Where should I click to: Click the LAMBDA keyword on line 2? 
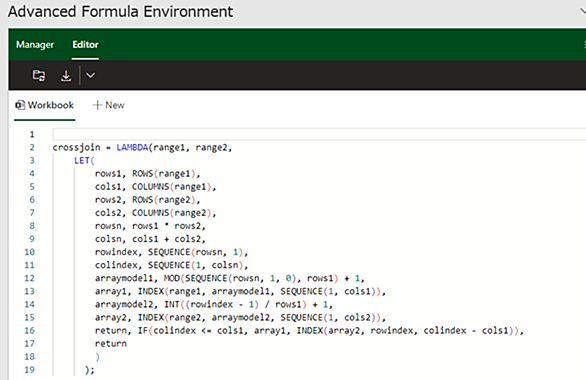pyautogui.click(x=132, y=148)
